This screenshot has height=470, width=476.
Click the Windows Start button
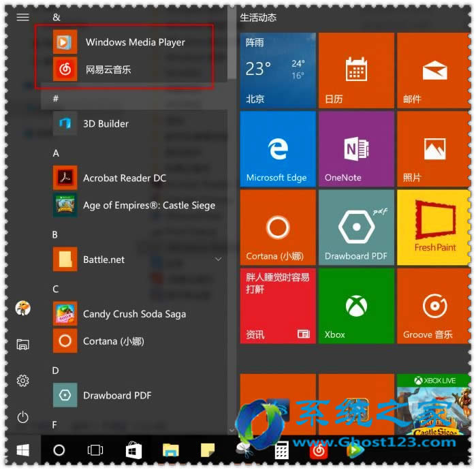click(x=22, y=450)
